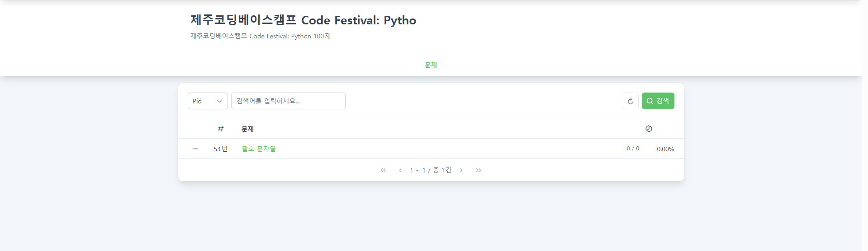Focus the 검색어를 입력하세요 search field
868x251 pixels.
pos(288,101)
